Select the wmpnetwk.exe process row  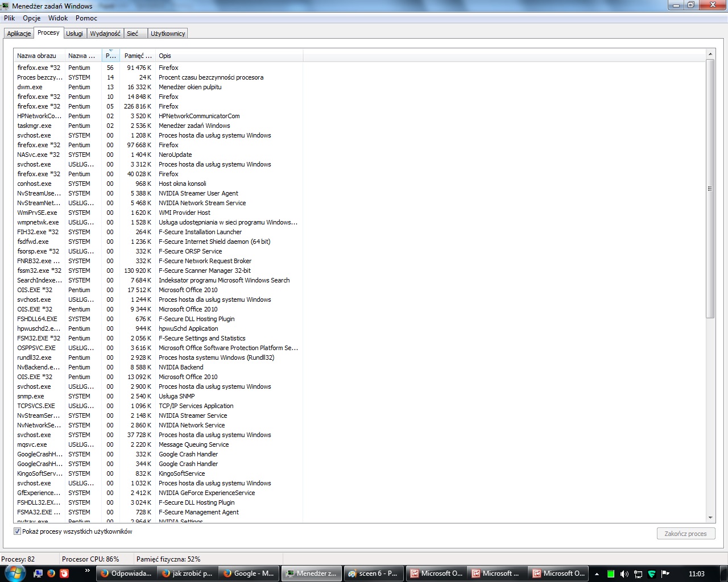tap(158, 222)
